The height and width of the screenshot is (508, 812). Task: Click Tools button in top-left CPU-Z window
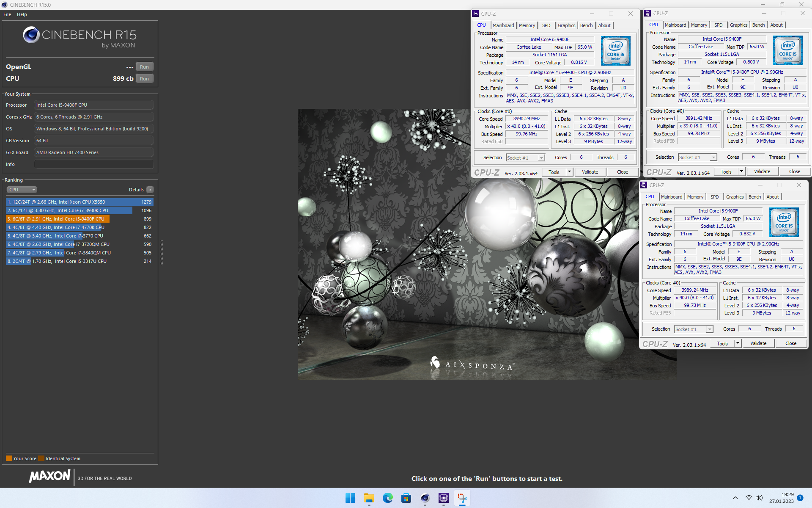click(554, 172)
